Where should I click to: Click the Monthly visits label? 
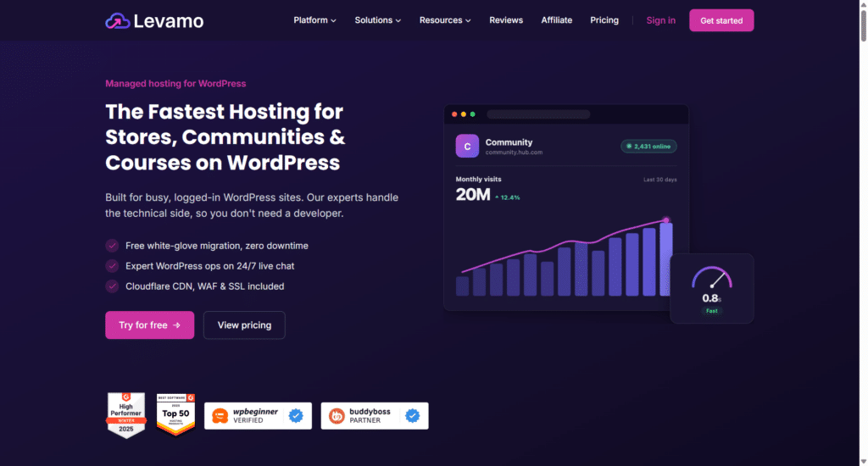(x=478, y=180)
